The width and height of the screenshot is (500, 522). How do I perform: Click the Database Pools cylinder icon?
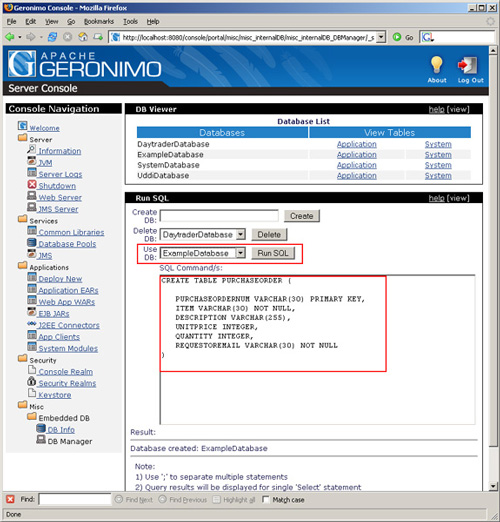click(x=32, y=242)
